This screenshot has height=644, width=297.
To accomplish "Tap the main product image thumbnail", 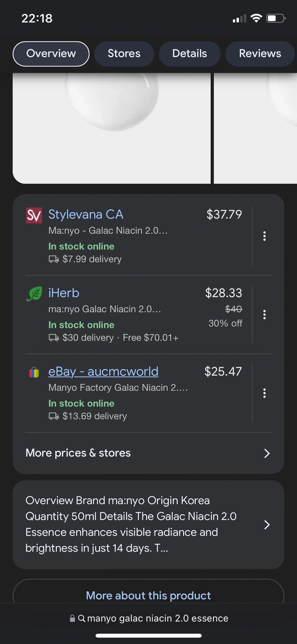I will tap(112, 128).
